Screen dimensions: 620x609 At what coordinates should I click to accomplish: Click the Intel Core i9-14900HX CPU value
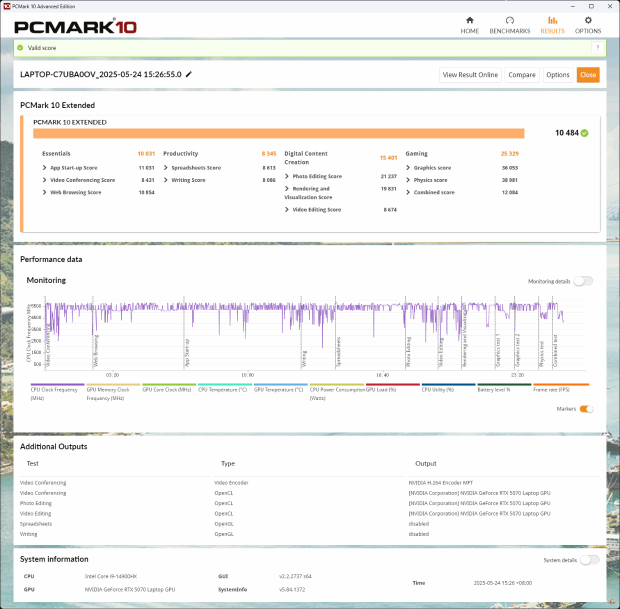(x=111, y=576)
